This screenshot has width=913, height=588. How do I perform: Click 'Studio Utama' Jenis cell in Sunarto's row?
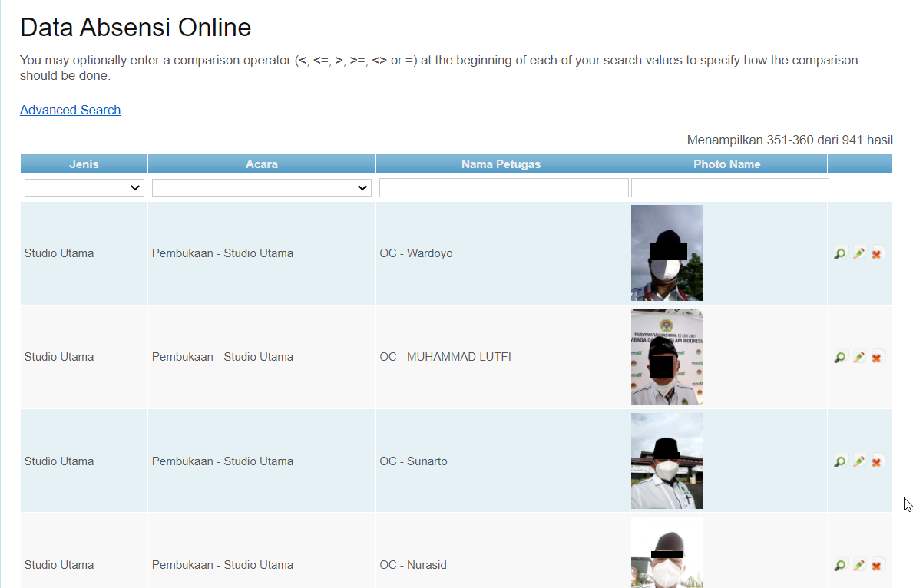[x=59, y=461]
